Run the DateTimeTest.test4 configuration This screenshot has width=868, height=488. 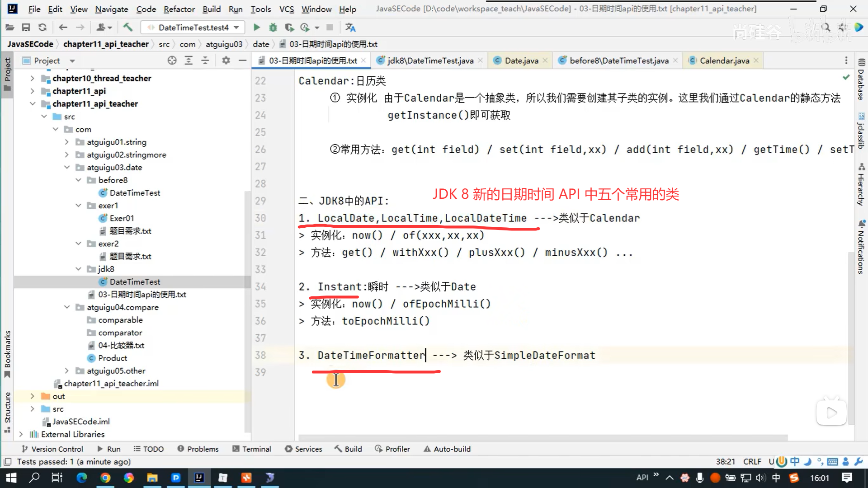[x=256, y=28]
